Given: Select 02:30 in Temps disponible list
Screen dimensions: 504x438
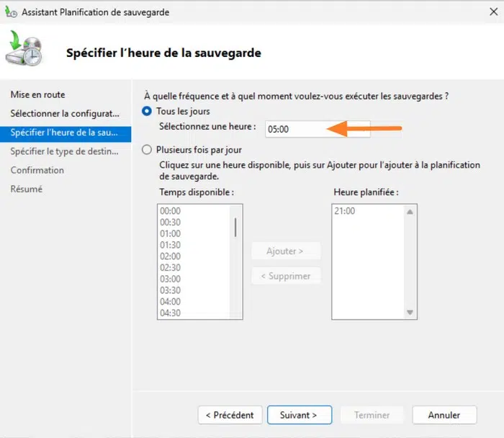Looking at the screenshot, I should tap(171, 267).
